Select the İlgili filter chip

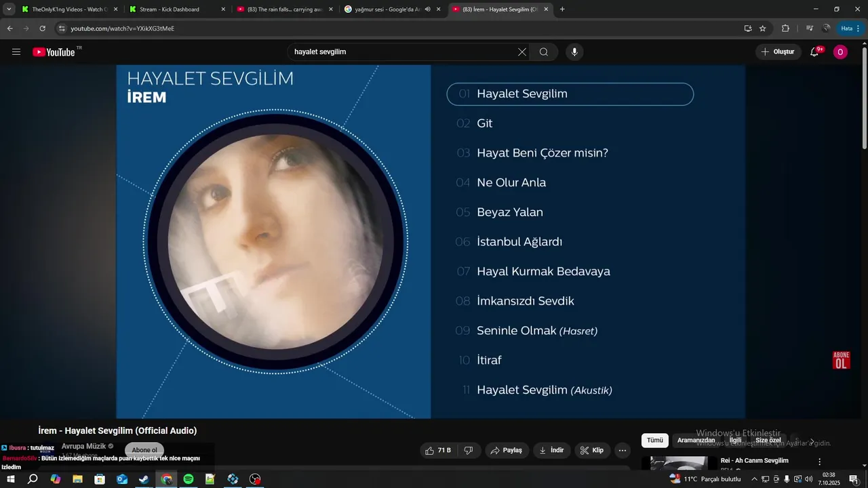(x=735, y=441)
